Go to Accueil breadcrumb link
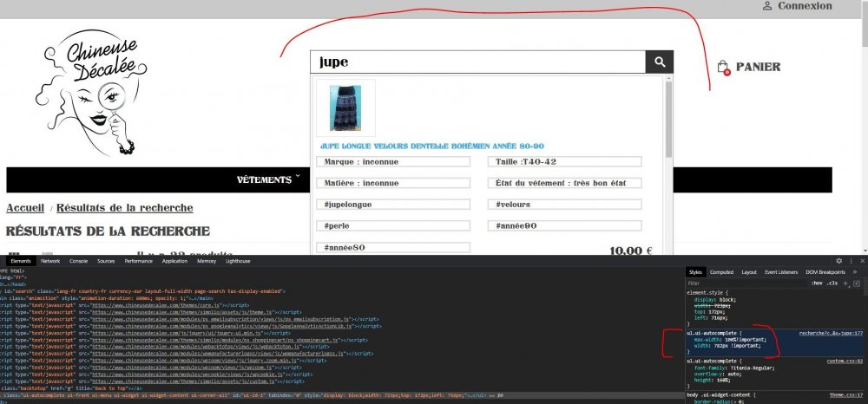 (x=25, y=208)
